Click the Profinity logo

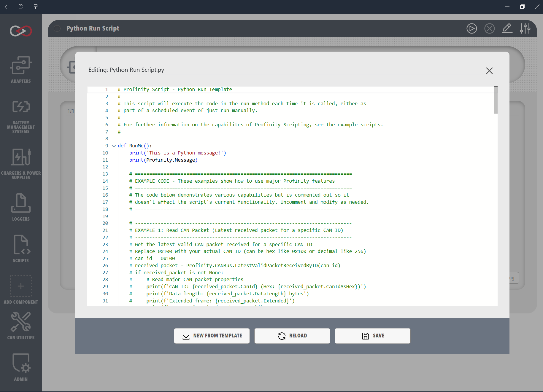(20, 31)
